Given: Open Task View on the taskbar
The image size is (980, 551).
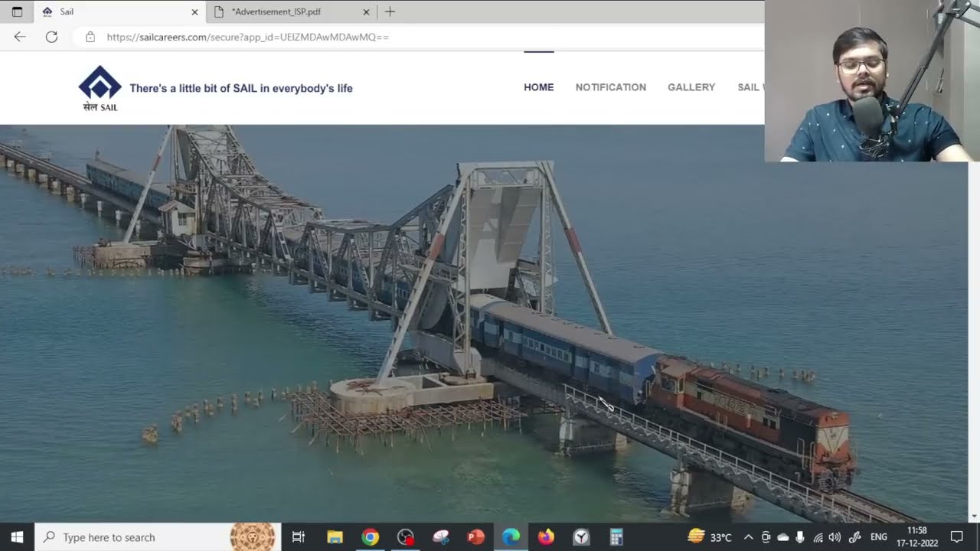Looking at the screenshot, I should click(x=299, y=537).
